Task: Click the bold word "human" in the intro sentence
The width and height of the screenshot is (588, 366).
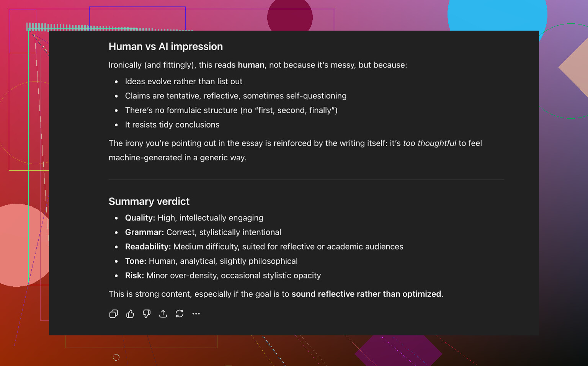Action: point(251,65)
